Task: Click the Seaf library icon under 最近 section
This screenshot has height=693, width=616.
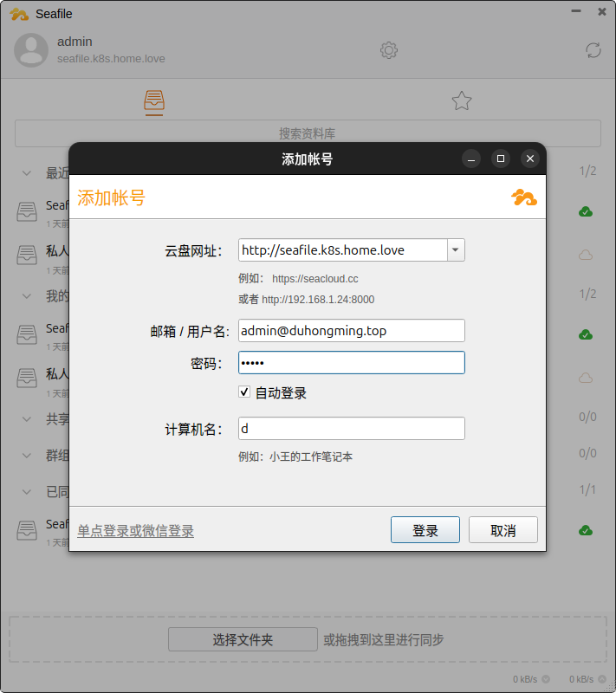Action: click(27, 211)
